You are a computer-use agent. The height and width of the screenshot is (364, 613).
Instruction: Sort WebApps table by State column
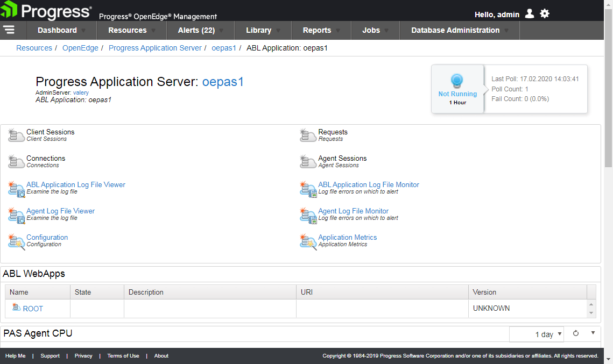[97, 292]
